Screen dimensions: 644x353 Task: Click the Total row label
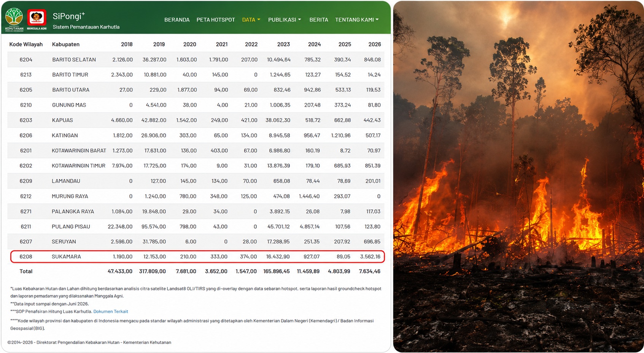tap(26, 271)
